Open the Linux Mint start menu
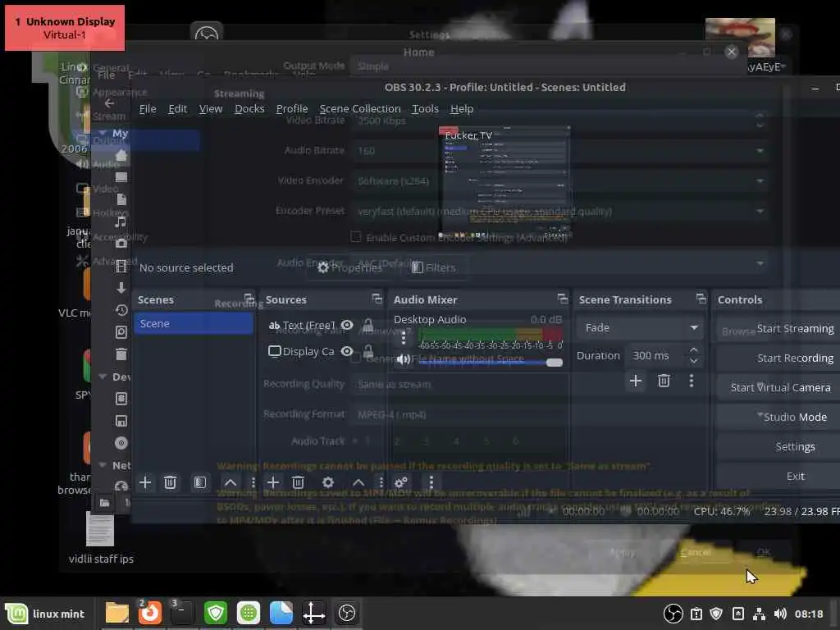Image resolution: width=840 pixels, height=630 pixels. (45, 614)
